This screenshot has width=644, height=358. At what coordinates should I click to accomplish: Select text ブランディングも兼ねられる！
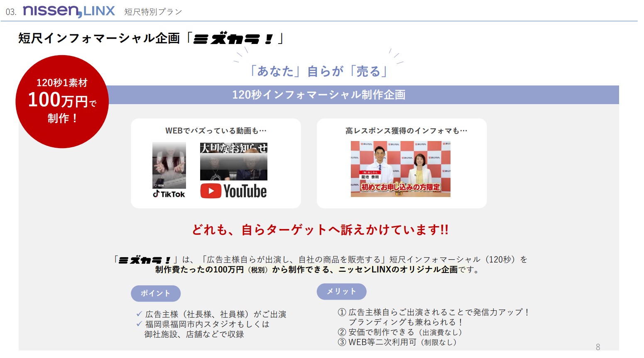[x=406, y=322]
